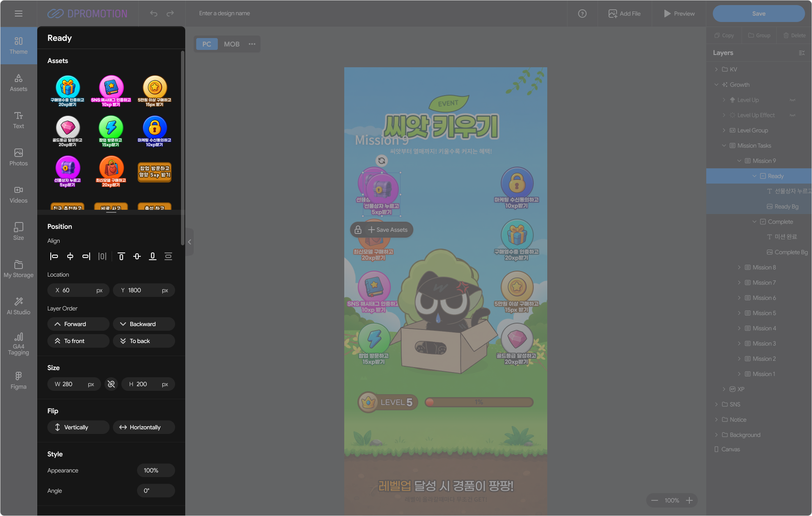Toggle visibility of the Level Up Effect layer

point(793,115)
